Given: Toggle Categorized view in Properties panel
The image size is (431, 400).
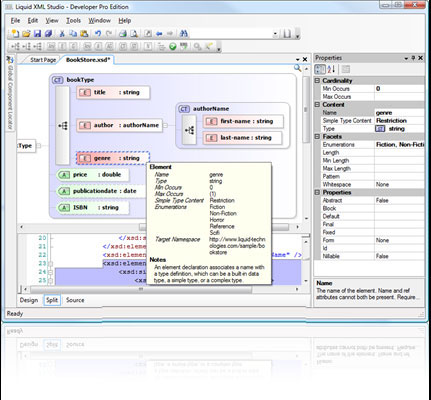Looking at the screenshot, I should [x=320, y=69].
